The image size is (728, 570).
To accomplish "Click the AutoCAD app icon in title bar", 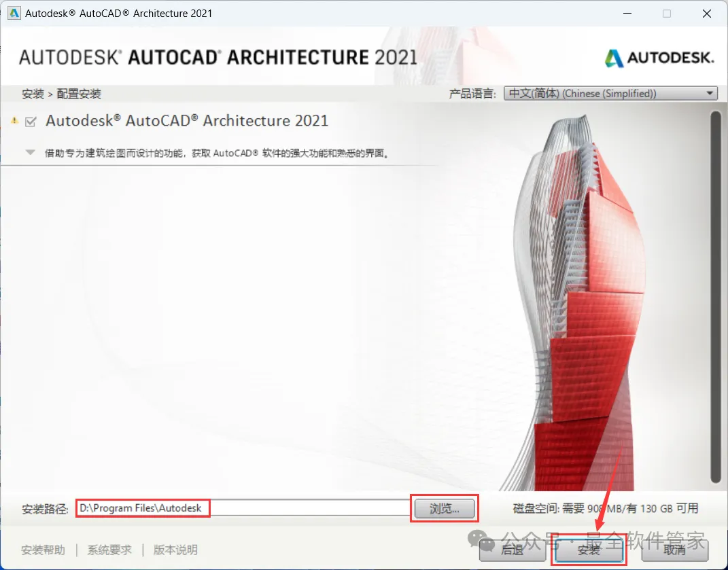I will 14,13.
